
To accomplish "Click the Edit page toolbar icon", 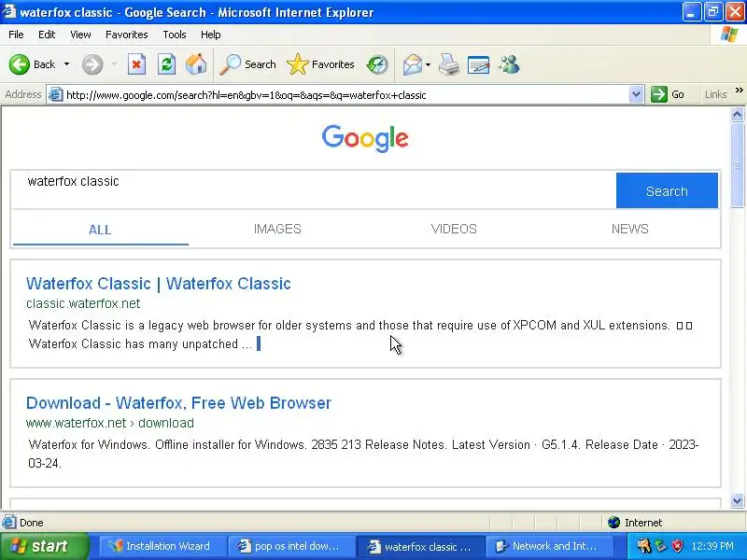I will click(x=479, y=64).
